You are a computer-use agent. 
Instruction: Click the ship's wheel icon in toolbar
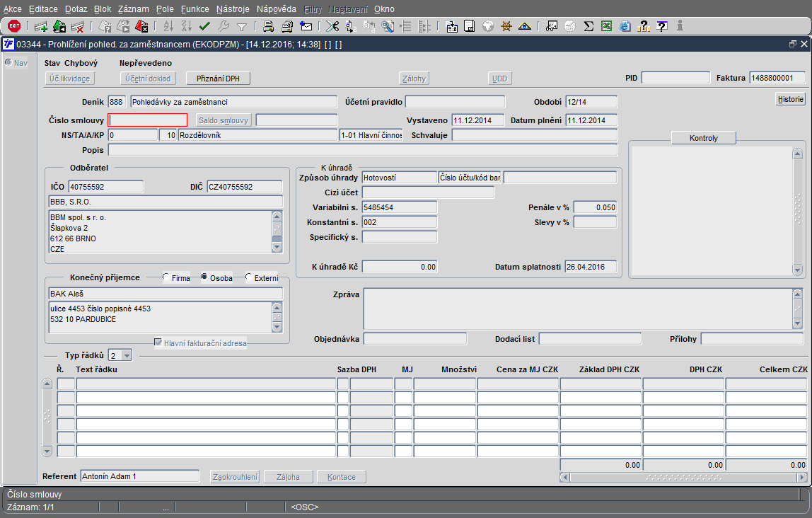pyautogui.click(x=506, y=26)
